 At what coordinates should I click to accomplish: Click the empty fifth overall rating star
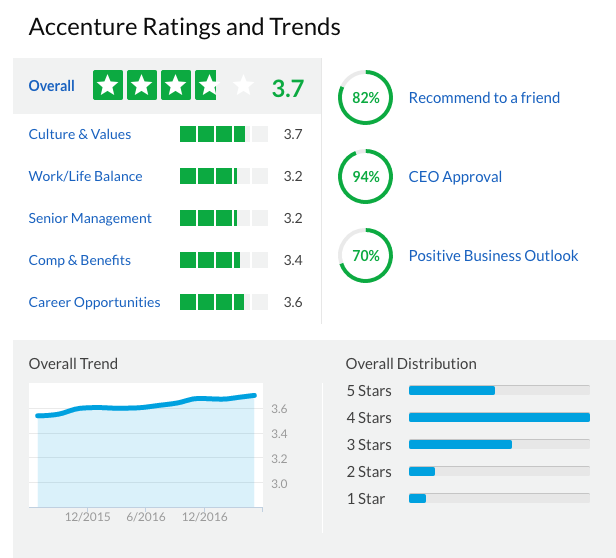tap(243, 86)
